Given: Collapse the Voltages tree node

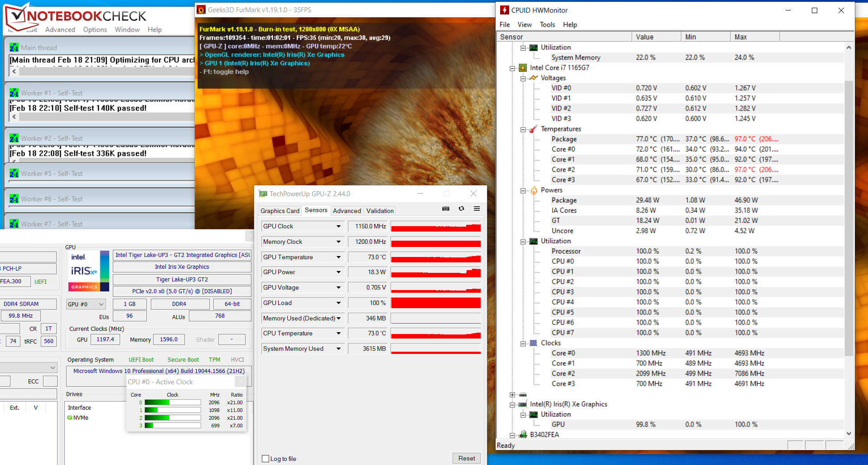Looking at the screenshot, I should (523, 78).
